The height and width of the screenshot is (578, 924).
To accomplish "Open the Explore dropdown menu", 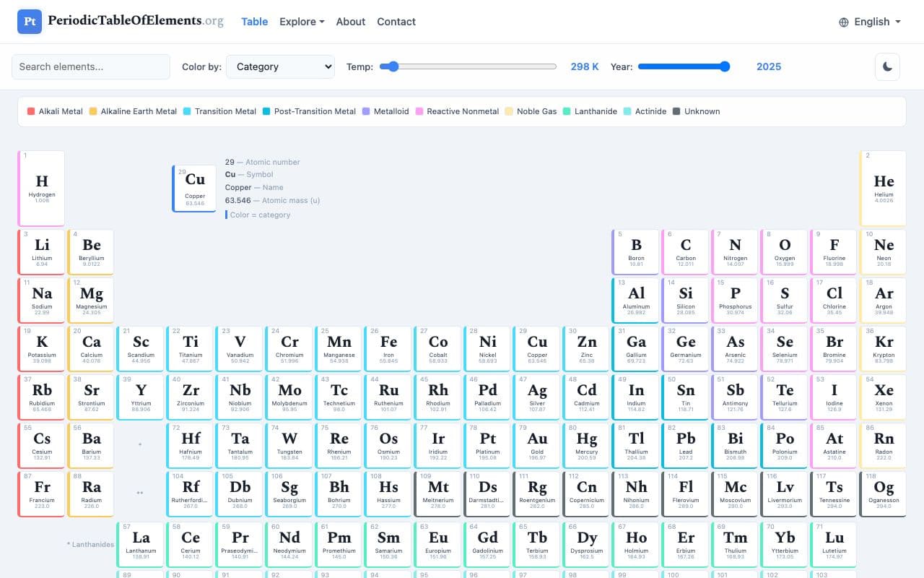I will 302,22.
